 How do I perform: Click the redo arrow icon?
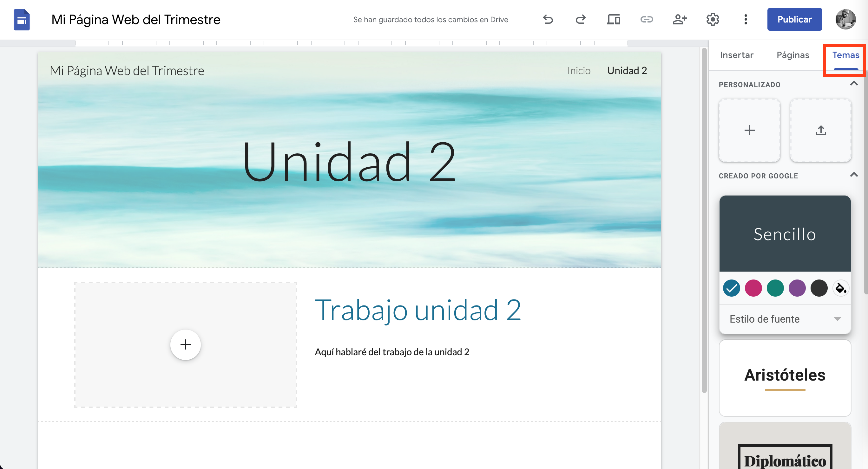(x=581, y=20)
